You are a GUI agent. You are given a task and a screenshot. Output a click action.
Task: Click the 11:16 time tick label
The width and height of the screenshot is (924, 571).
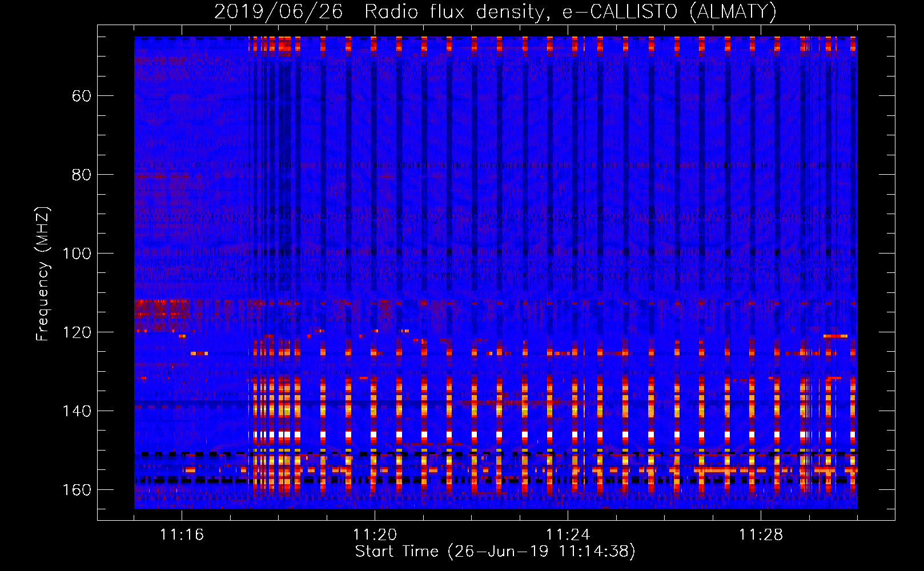[x=182, y=535]
